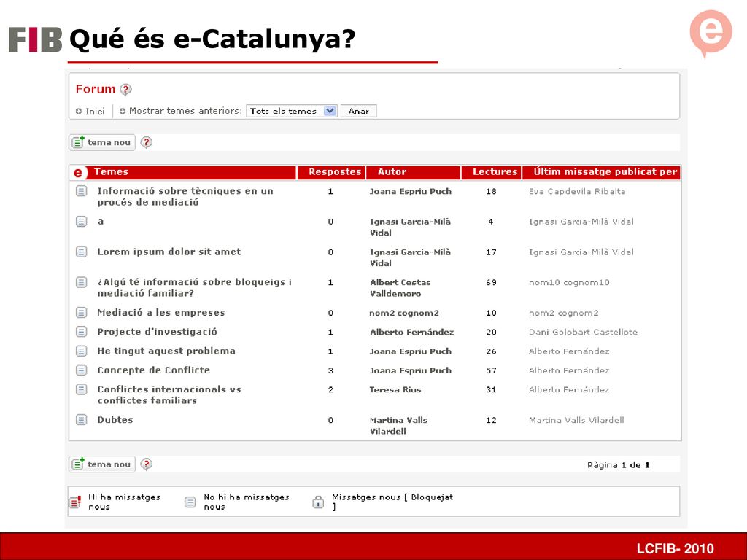Click last poster 'Eva Capdevila Ribalta'
Viewport: 747px width, 560px height.
577,192
